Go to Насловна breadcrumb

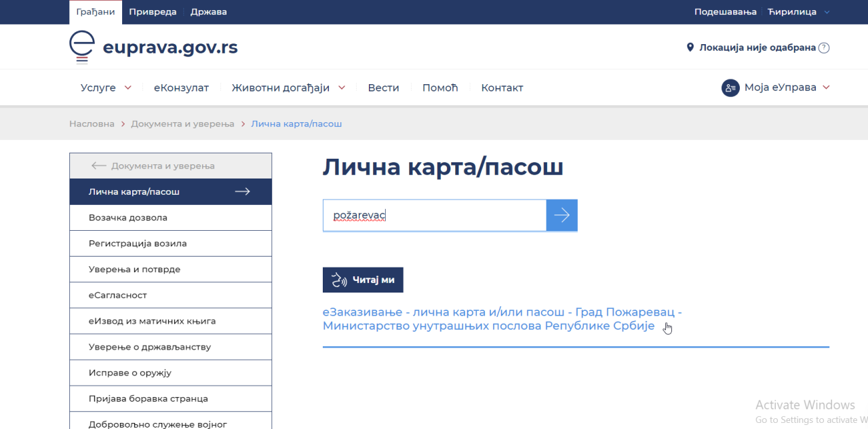92,124
